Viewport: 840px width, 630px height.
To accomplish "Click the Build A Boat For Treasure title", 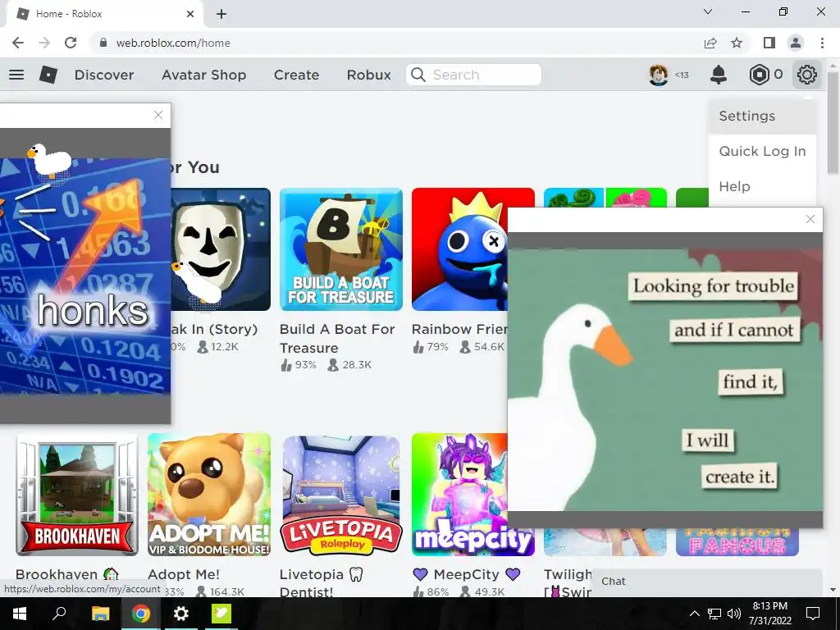I will pos(337,338).
